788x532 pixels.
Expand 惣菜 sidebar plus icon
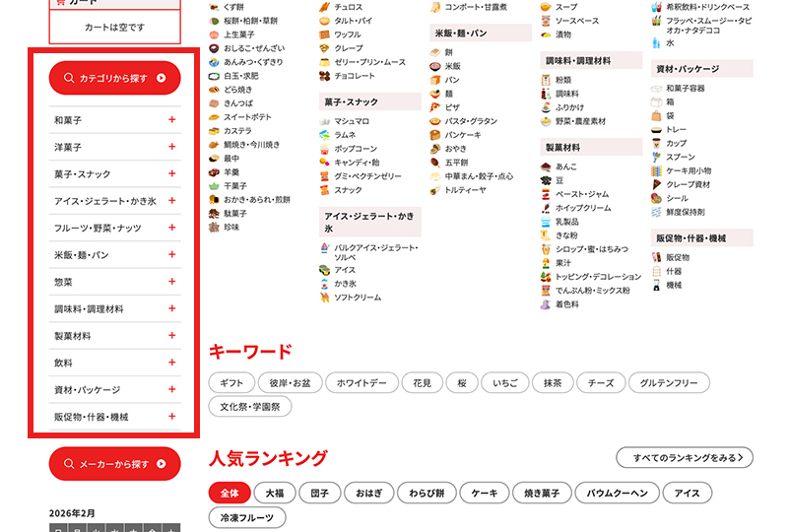171,282
